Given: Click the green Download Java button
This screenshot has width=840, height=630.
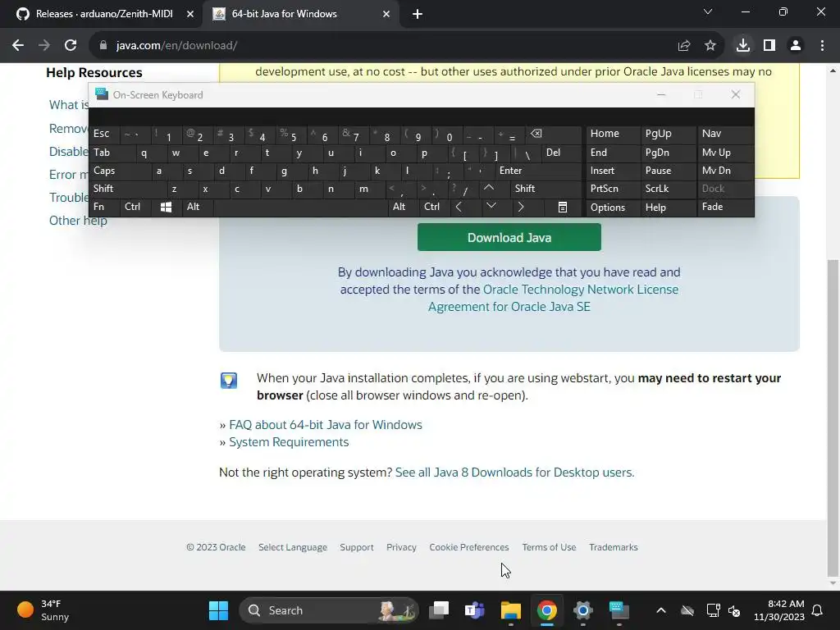Looking at the screenshot, I should click(509, 238).
